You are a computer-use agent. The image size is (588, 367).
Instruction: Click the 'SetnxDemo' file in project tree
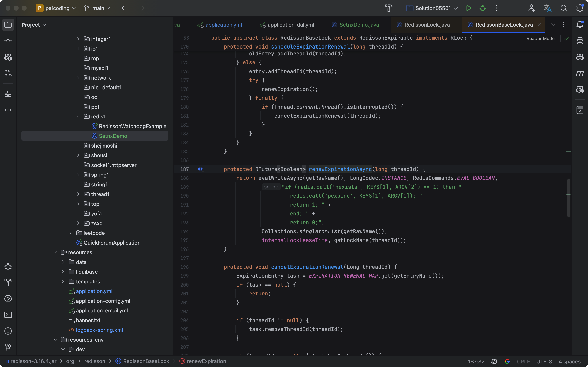click(x=113, y=136)
